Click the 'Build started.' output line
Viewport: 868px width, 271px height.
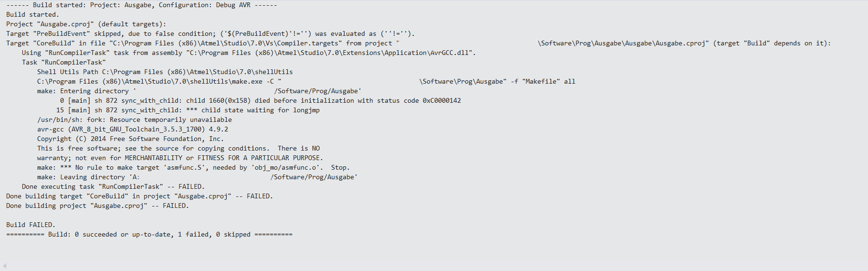tap(33, 14)
